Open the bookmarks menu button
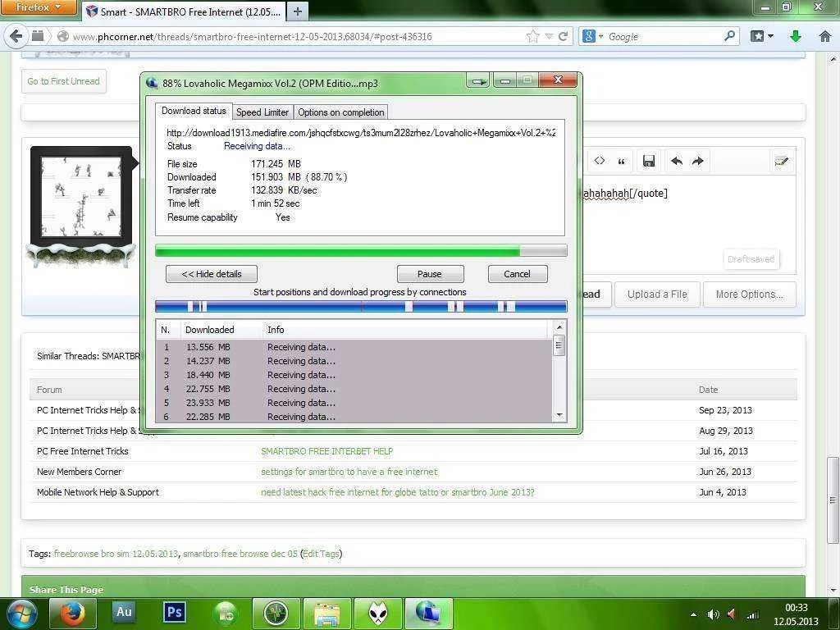Image resolution: width=840 pixels, height=630 pixels. (762, 36)
